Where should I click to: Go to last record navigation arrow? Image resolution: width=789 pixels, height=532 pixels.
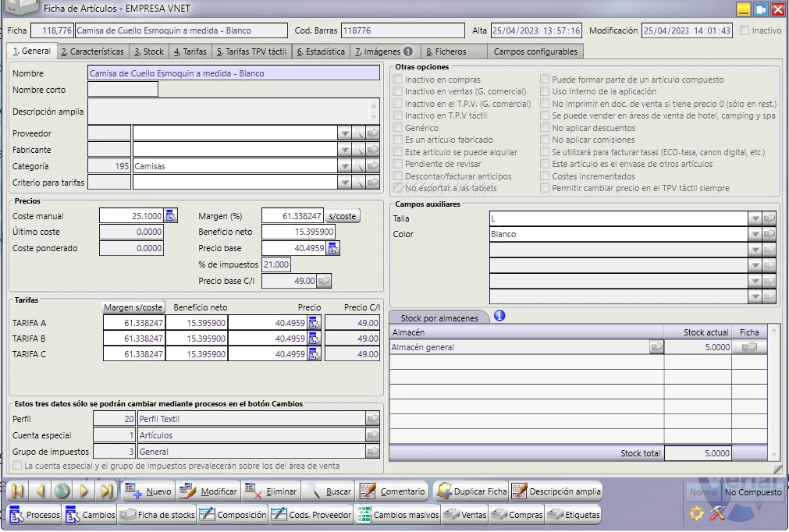tap(106, 491)
